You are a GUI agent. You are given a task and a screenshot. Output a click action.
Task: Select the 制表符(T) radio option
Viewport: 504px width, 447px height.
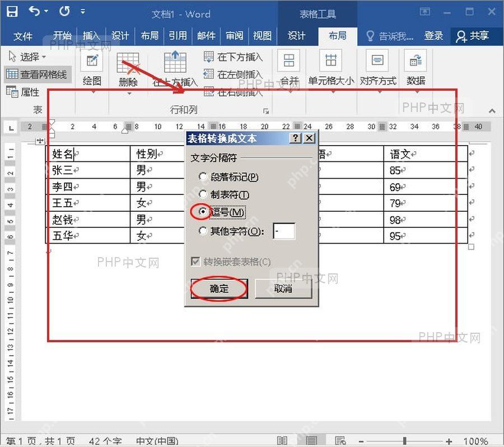tap(223, 194)
